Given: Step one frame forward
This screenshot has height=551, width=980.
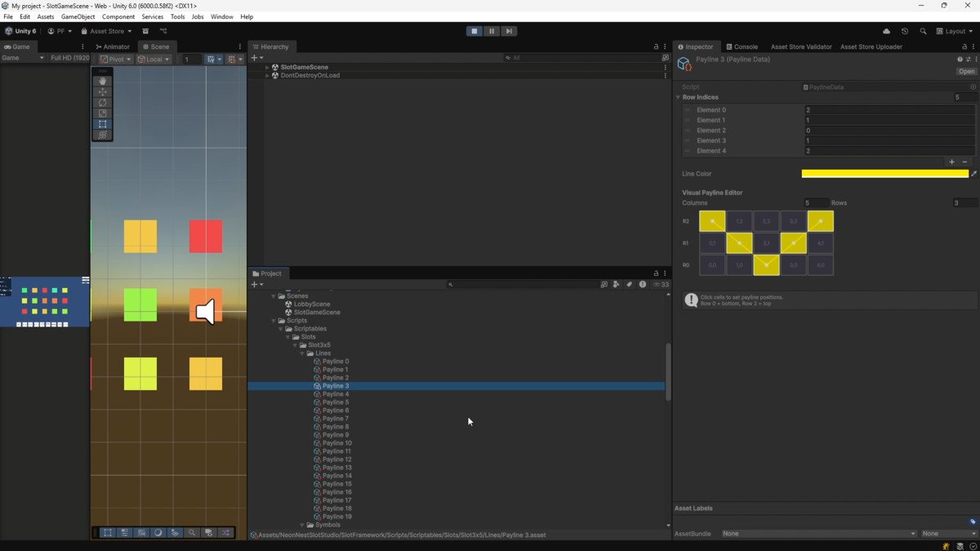Looking at the screenshot, I should point(509,31).
